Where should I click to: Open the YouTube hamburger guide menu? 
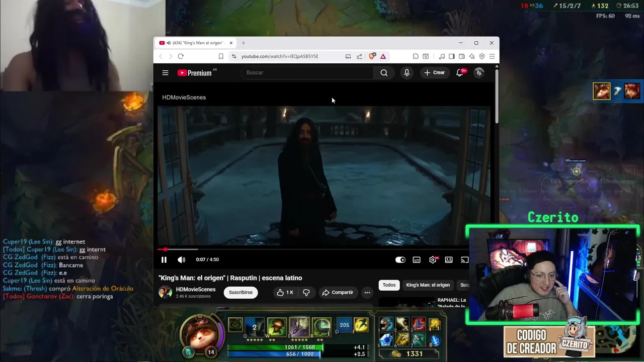[165, 72]
